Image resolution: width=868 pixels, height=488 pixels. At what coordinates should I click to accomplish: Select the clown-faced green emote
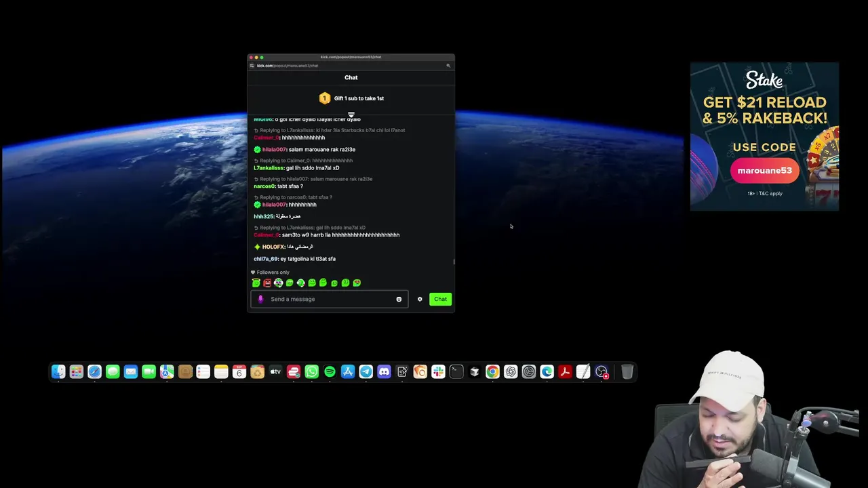pyautogui.click(x=279, y=283)
